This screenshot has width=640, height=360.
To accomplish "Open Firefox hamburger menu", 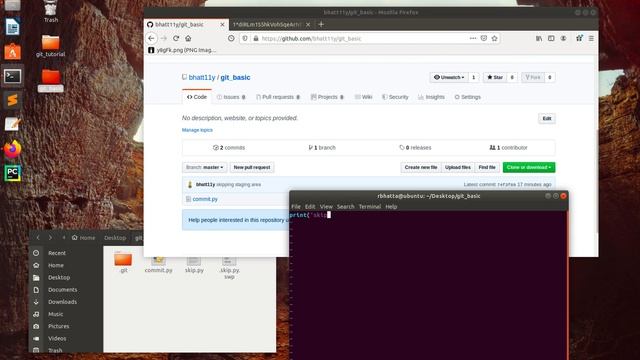I will click(x=591, y=38).
